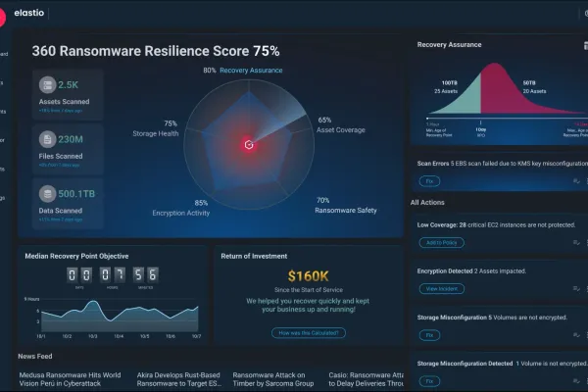Click the hexagon icon at radar center

(249, 145)
